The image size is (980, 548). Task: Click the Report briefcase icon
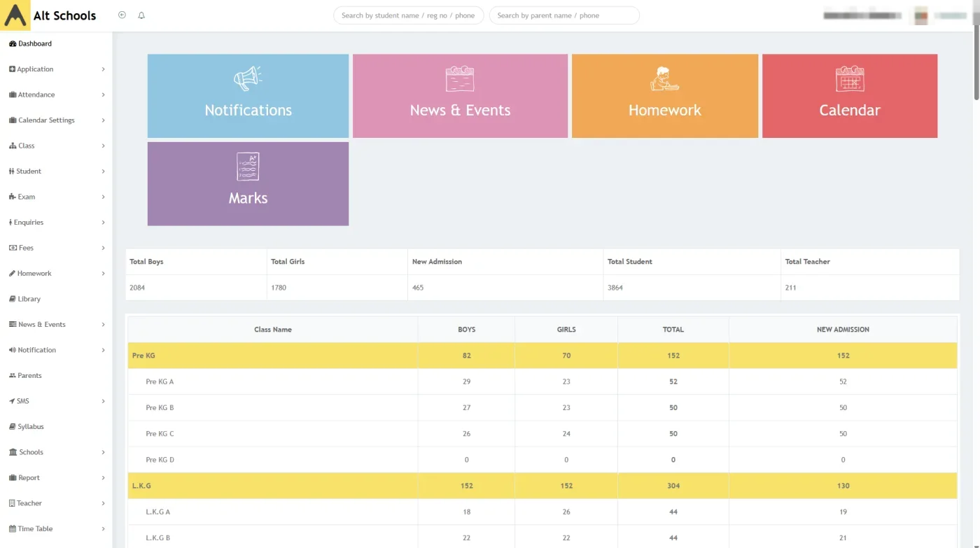13,478
